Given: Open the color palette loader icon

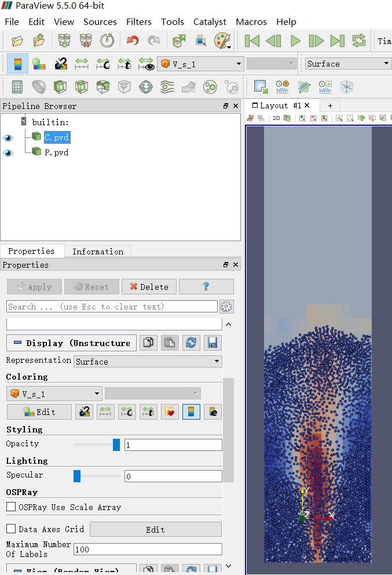Looking at the screenshot, I should coord(222,41).
